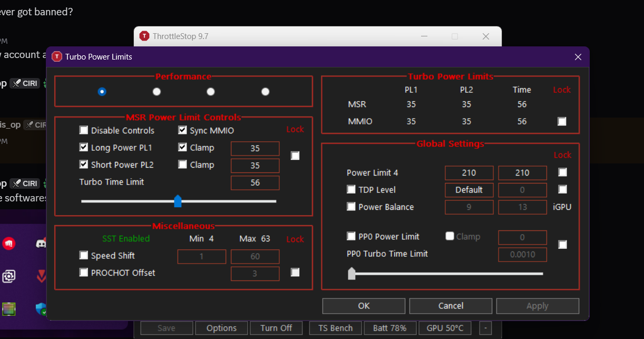Click the SST Enabled status text
This screenshot has height=339, width=644.
[126, 238]
